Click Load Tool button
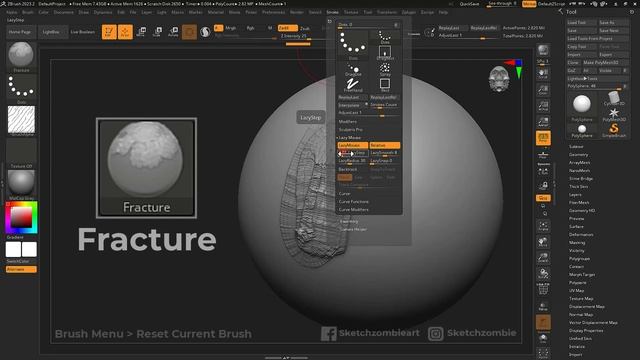640x360 pixels. [x=581, y=22]
